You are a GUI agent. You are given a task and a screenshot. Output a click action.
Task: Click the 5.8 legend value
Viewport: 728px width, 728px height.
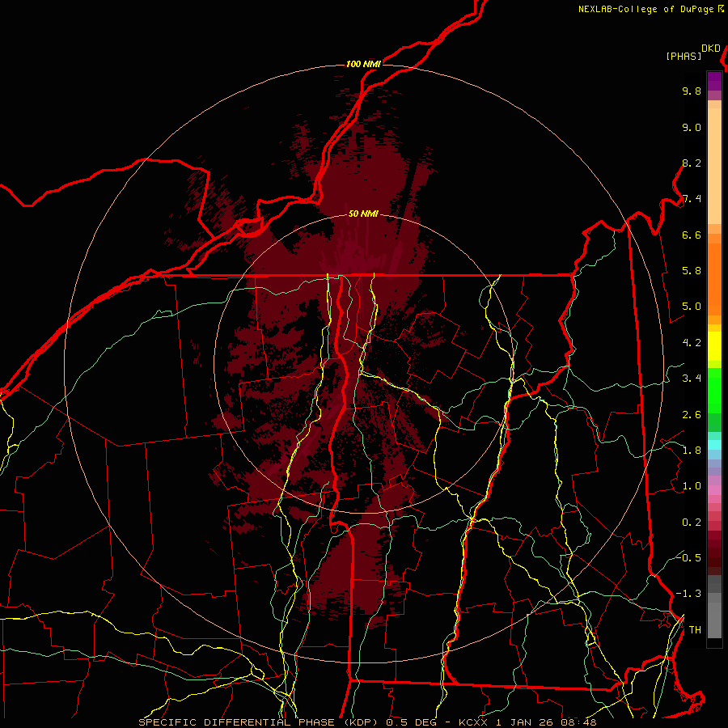692,271
